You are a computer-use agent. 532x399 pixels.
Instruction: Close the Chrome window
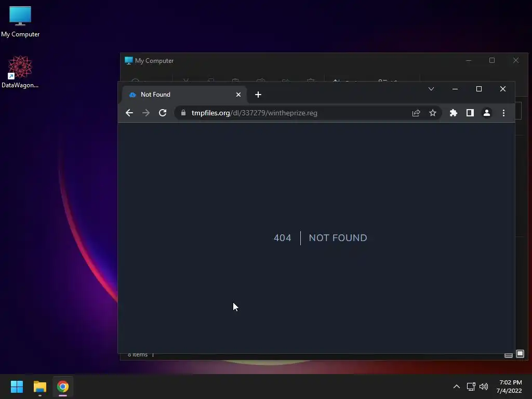tap(503, 89)
